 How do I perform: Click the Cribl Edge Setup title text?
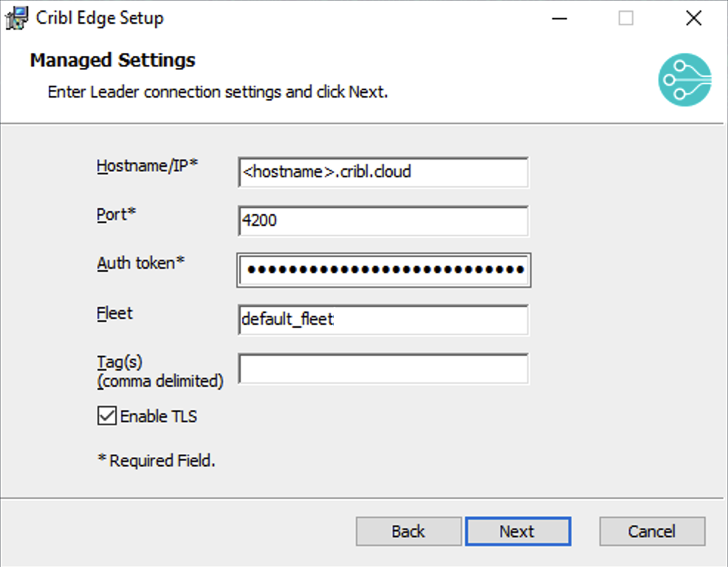pyautogui.click(x=100, y=18)
